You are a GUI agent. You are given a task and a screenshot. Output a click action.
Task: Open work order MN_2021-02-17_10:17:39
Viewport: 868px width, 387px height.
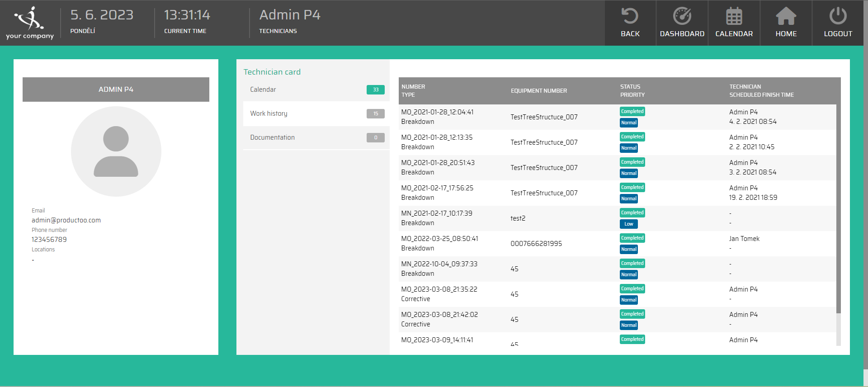pos(436,213)
